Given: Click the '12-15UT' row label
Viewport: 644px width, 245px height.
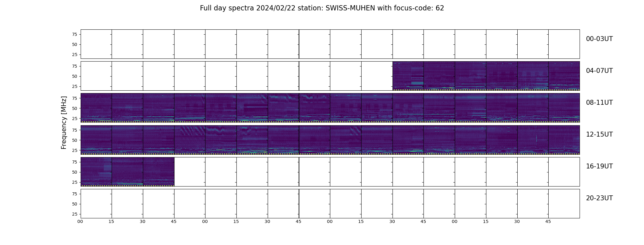Looking at the screenshot, I should pyautogui.click(x=599, y=134).
